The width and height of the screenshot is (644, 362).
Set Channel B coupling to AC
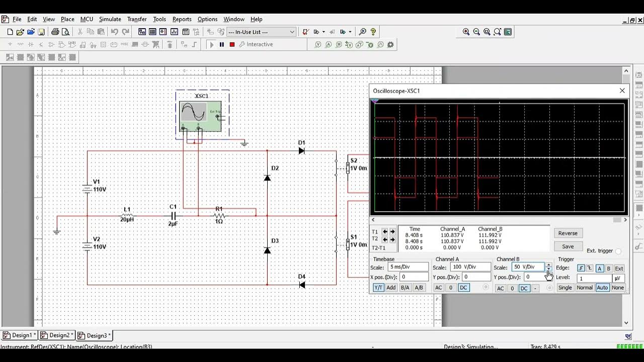pyautogui.click(x=500, y=288)
